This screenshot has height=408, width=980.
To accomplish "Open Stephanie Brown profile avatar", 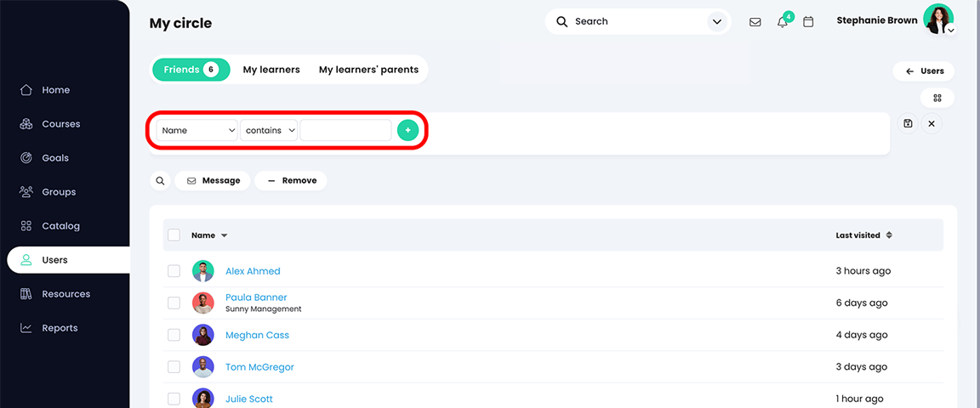I will [x=938, y=19].
